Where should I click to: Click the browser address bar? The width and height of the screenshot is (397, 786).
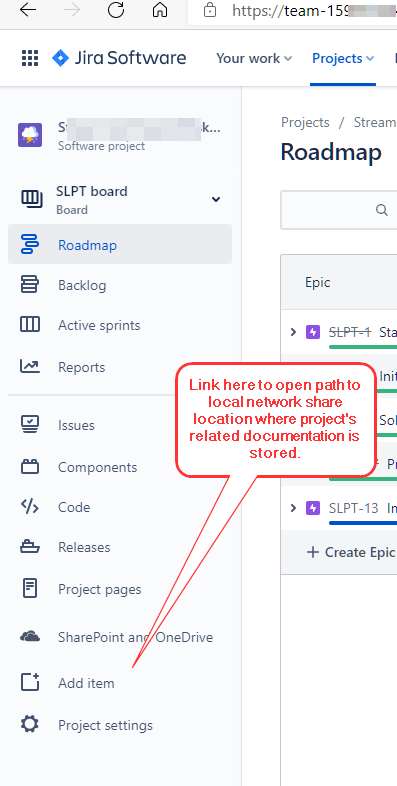(293, 11)
